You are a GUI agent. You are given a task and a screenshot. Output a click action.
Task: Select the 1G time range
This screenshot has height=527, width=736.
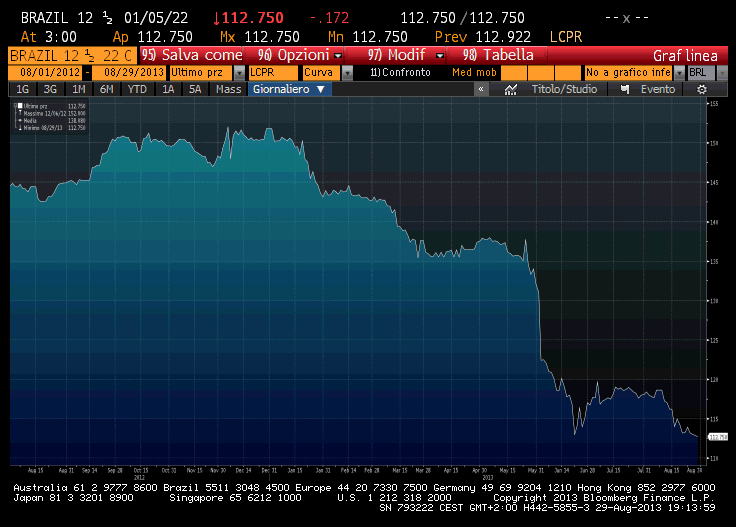point(22,89)
